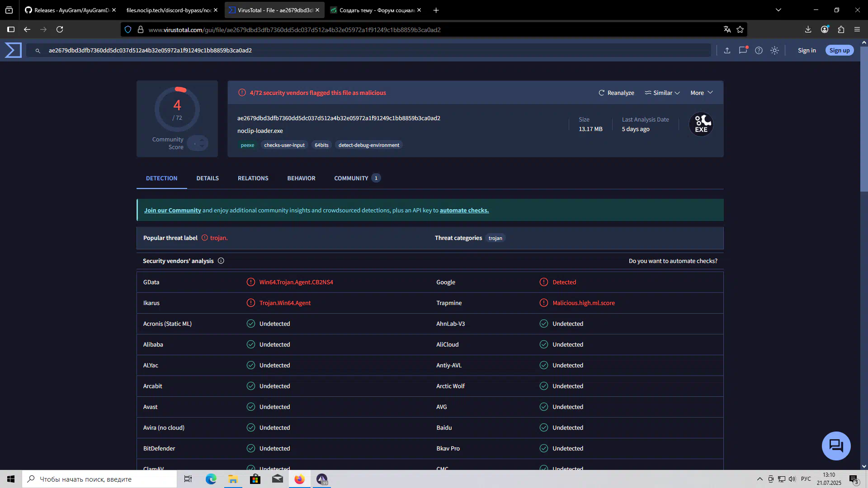868x488 pixels.
Task: Expand the More dropdown
Action: coord(701,93)
